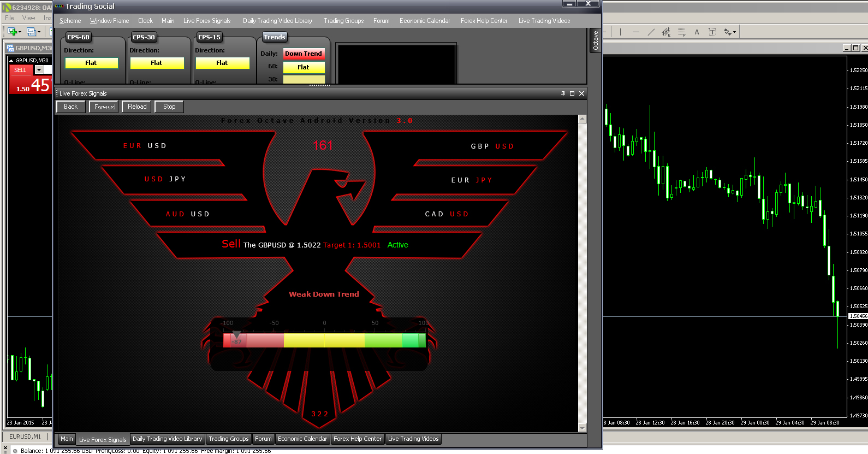Select the GBP USD pair wing
This screenshot has width=868, height=454.
tap(492, 146)
